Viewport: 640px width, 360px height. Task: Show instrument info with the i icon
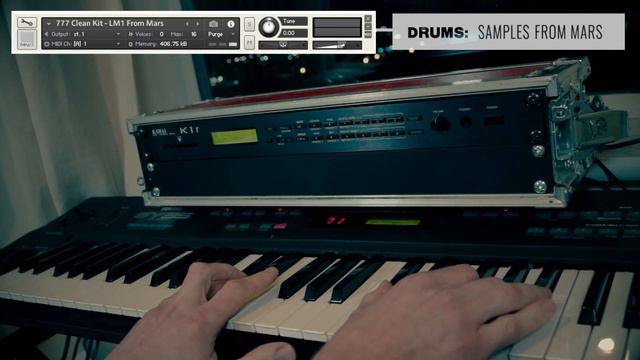[231, 24]
